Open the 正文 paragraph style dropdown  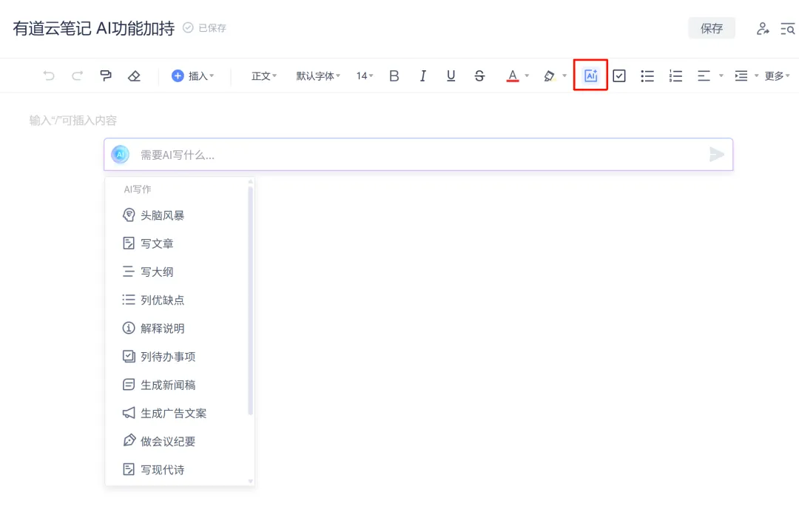[x=264, y=76]
